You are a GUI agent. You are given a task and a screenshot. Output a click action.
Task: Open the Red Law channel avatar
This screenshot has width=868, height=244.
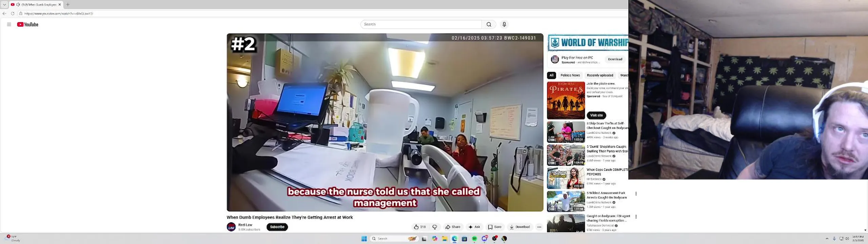231,227
